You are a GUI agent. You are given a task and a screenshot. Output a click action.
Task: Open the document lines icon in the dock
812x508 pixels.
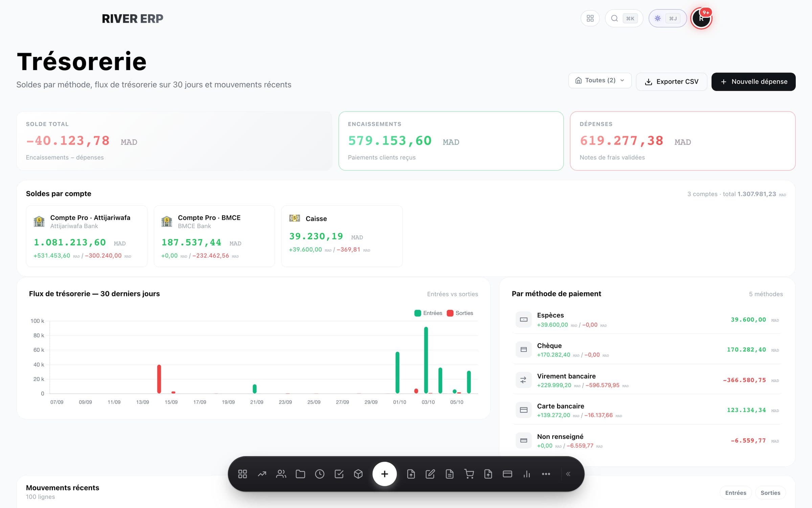[x=450, y=474]
